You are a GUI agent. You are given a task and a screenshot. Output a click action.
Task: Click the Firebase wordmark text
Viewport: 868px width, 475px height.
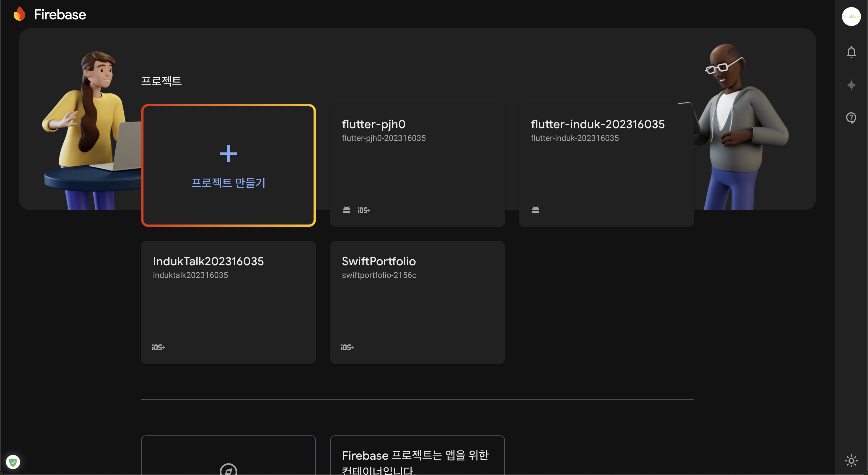(x=60, y=14)
